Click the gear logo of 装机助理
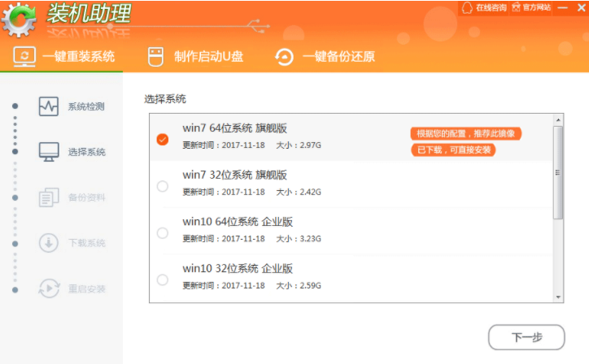589x364 pixels. 19,19
